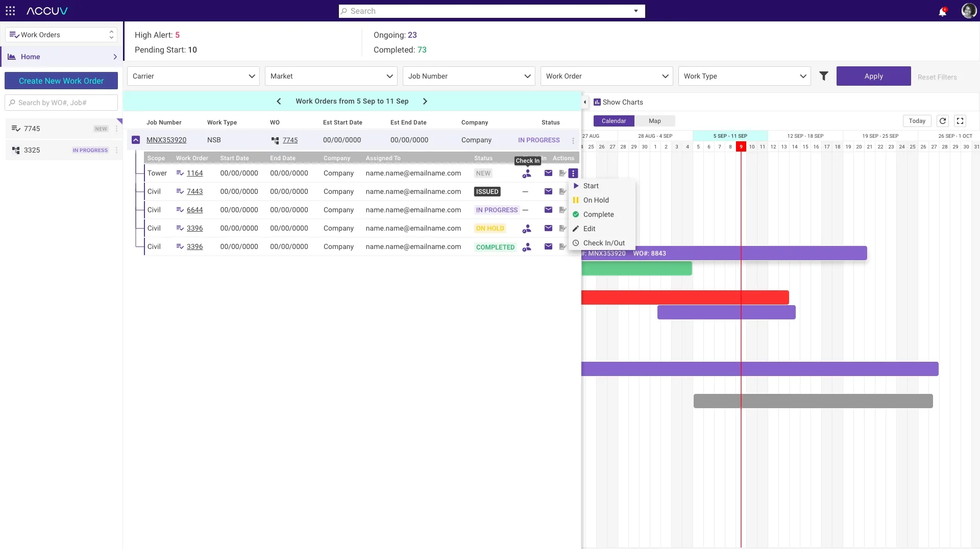
Task: Switch to the Map tab
Action: pos(654,121)
